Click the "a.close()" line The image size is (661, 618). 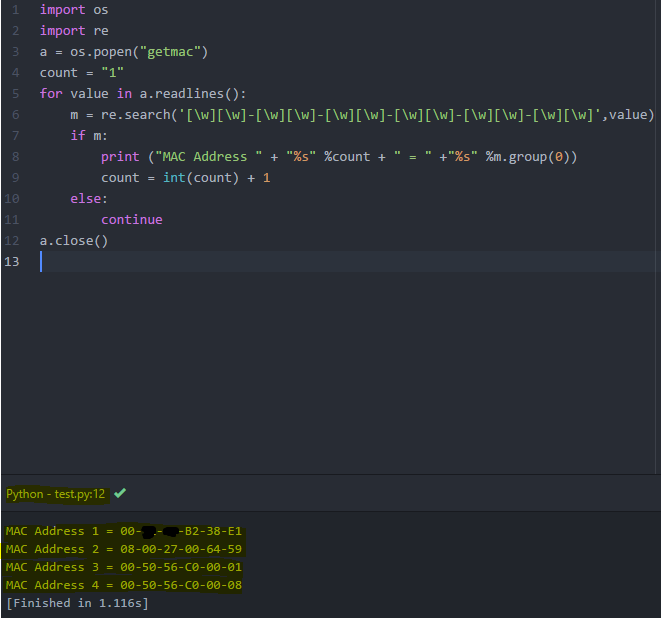click(x=74, y=241)
